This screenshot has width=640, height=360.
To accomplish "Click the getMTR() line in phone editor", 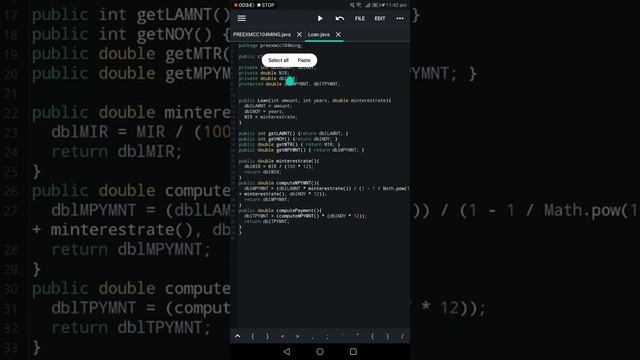I will tap(289, 144).
